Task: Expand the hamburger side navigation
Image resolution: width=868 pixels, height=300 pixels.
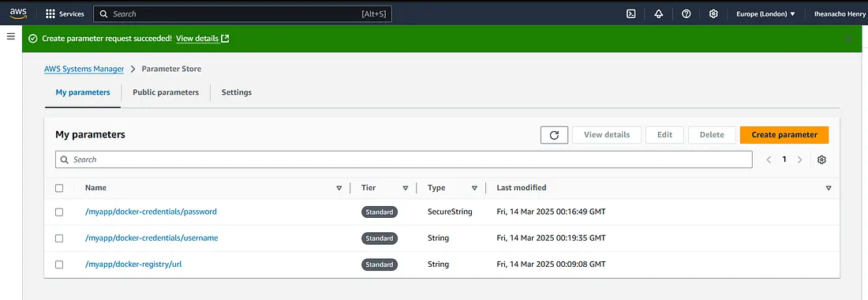Action: [10, 36]
